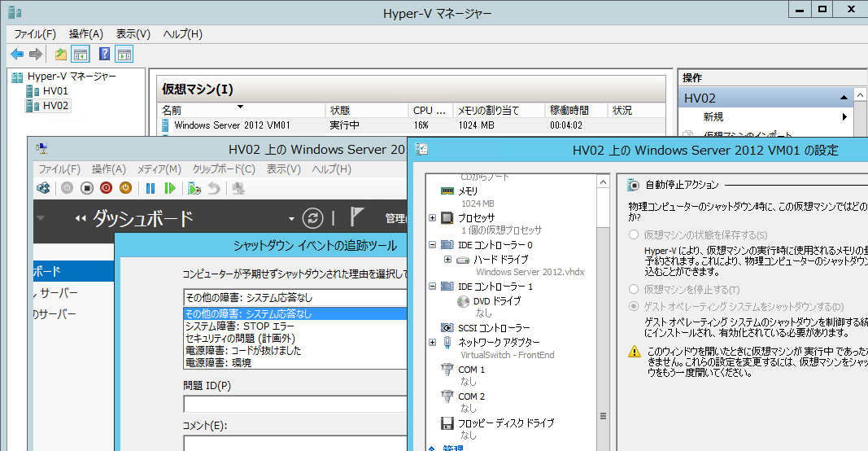Open 表示(V) menu in Hyper-V Manager
This screenshot has height=451, width=868.
point(133,34)
